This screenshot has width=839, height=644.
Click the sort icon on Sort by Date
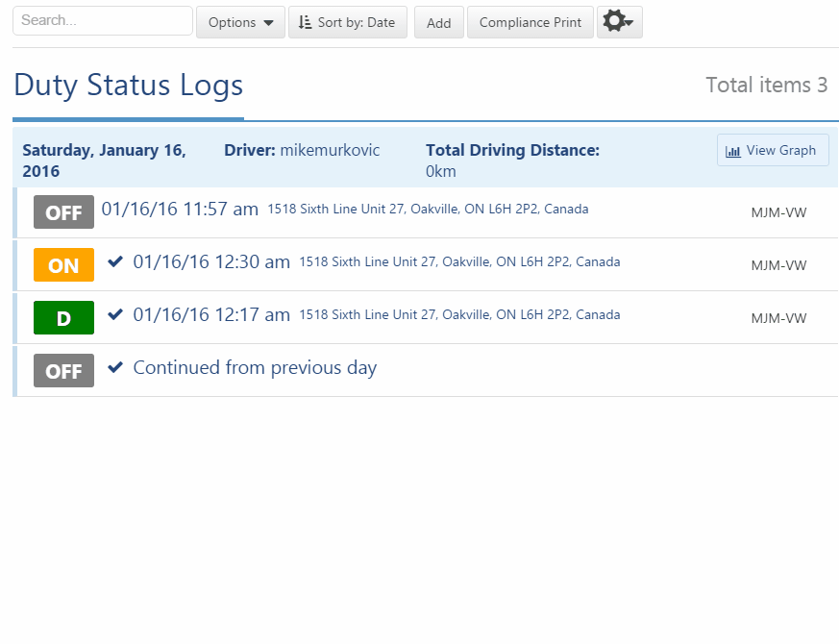pos(307,22)
